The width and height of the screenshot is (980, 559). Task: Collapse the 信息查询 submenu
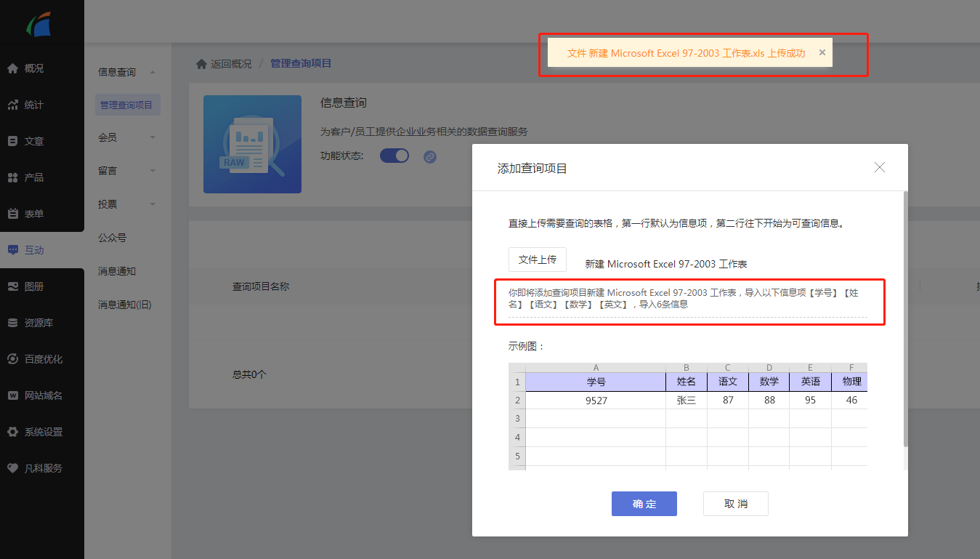[x=153, y=72]
